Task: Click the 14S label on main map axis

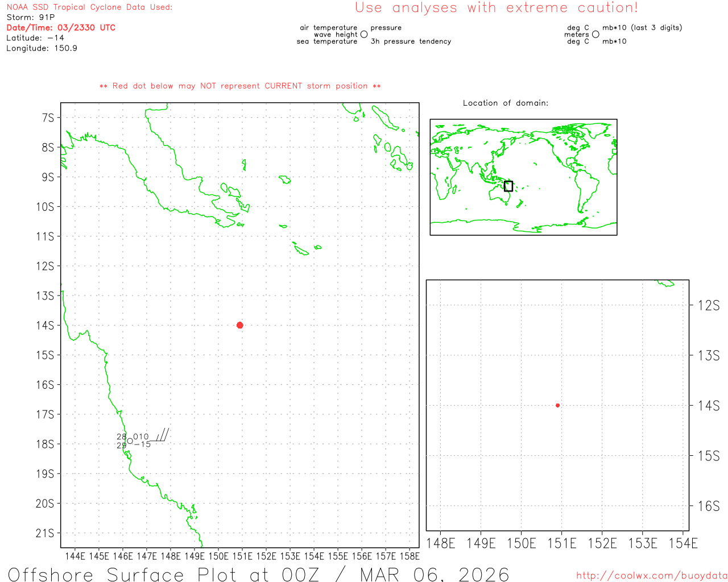Action: [45, 325]
